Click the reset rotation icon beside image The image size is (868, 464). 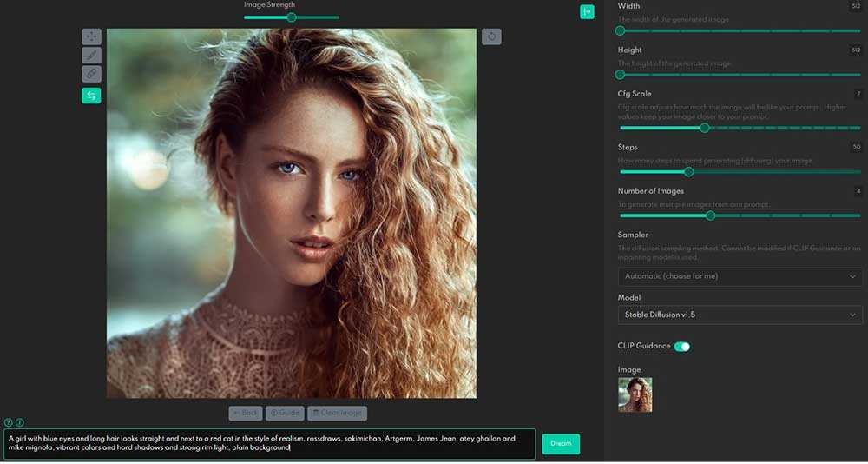(491, 36)
